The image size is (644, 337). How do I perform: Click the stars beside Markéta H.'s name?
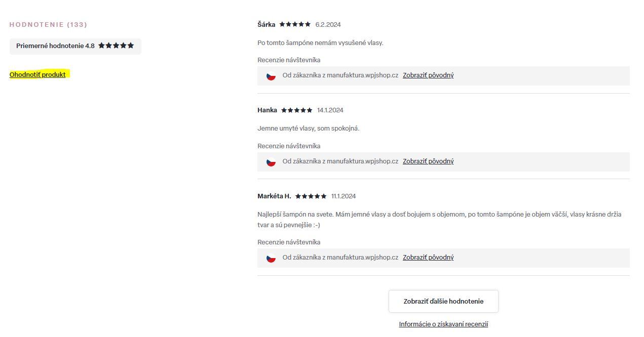(311, 196)
